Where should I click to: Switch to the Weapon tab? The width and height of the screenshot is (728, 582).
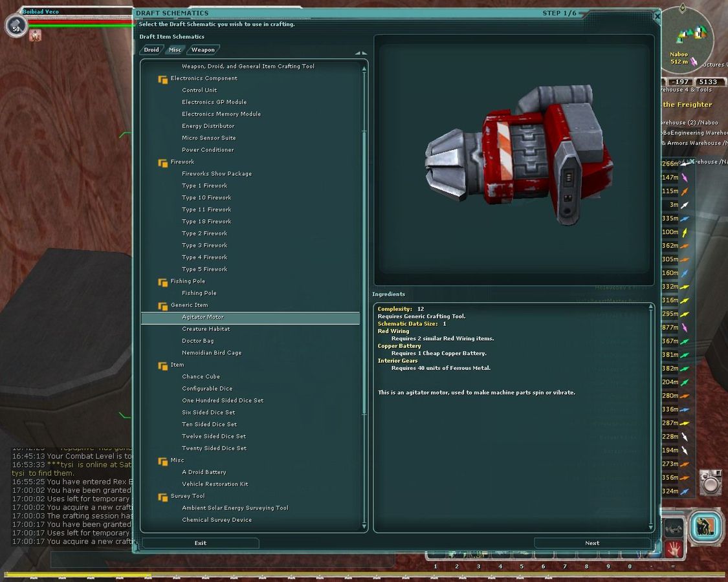pyautogui.click(x=203, y=50)
